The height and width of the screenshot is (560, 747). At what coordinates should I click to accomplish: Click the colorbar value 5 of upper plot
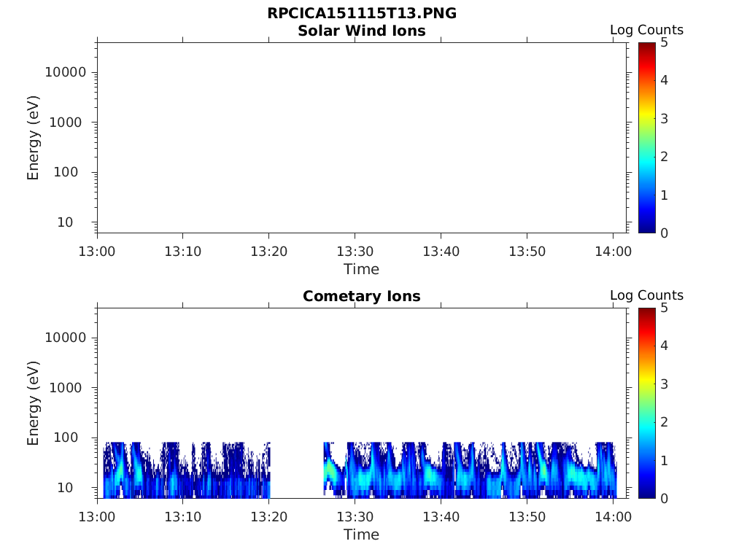664,42
